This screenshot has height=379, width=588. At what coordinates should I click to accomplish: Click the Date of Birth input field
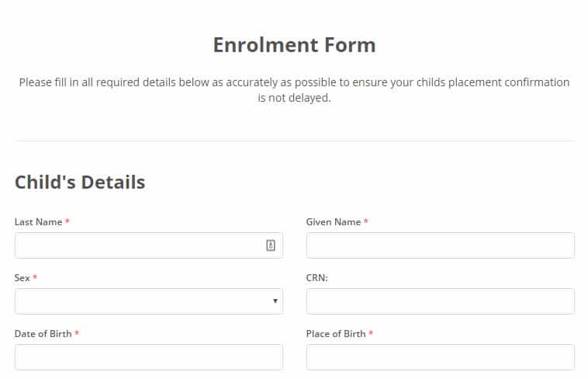[x=149, y=357]
